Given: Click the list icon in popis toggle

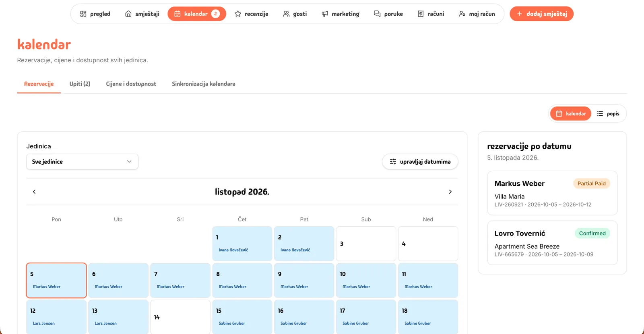Looking at the screenshot, I should tap(600, 114).
